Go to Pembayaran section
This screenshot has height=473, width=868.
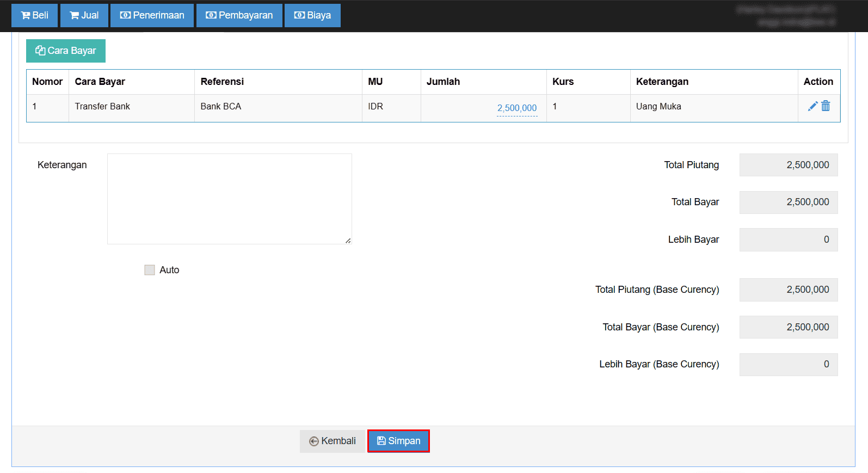coord(239,15)
